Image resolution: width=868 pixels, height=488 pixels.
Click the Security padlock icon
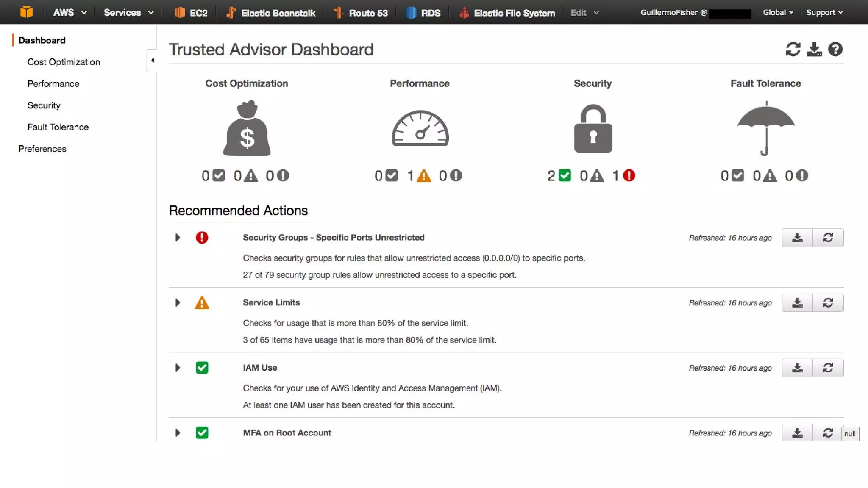click(x=593, y=129)
